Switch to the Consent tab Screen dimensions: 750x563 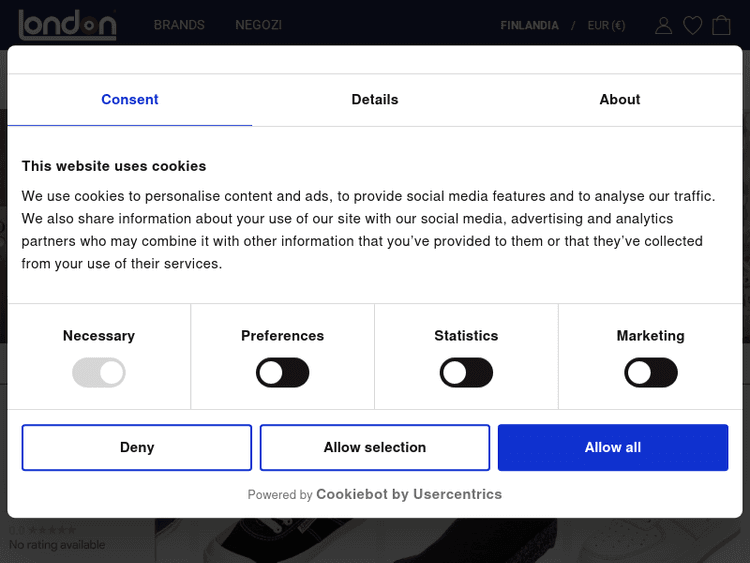(x=130, y=99)
